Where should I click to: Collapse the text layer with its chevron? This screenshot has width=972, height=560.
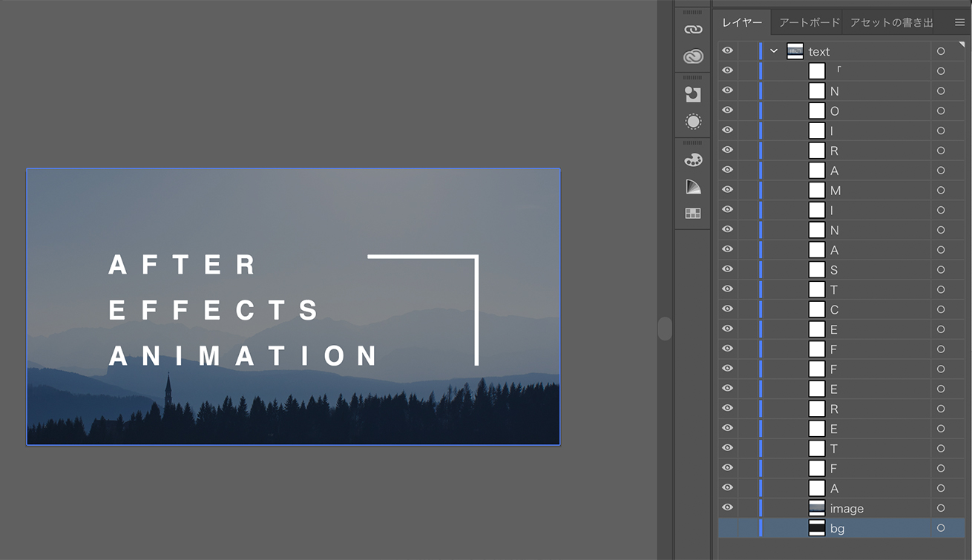(x=774, y=51)
